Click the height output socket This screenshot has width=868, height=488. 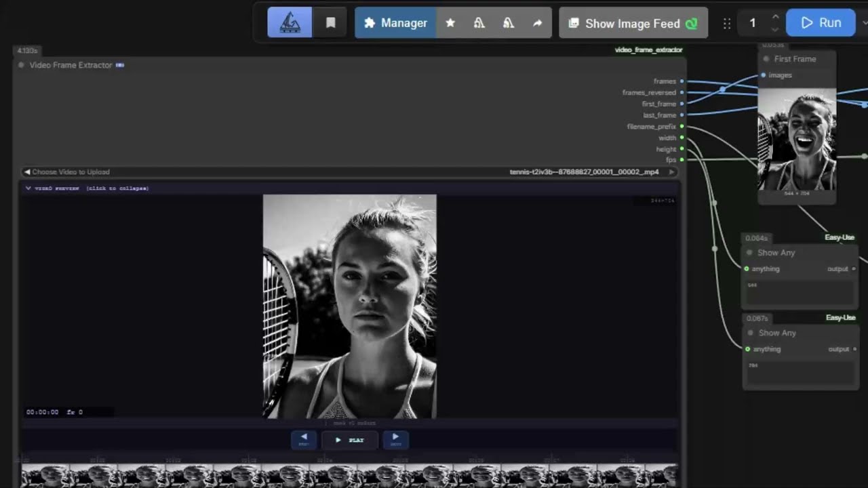pyautogui.click(x=682, y=149)
